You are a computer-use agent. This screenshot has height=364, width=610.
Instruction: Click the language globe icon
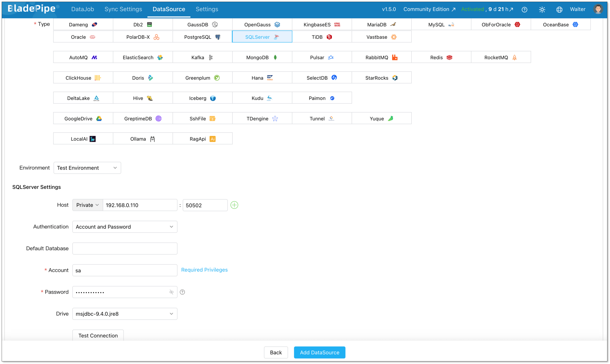(559, 10)
